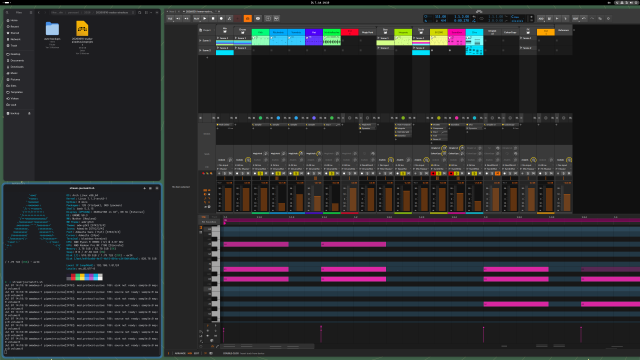Toggle the view mode icon in Files header
The width and height of the screenshot is (640, 360).
pos(147,13)
